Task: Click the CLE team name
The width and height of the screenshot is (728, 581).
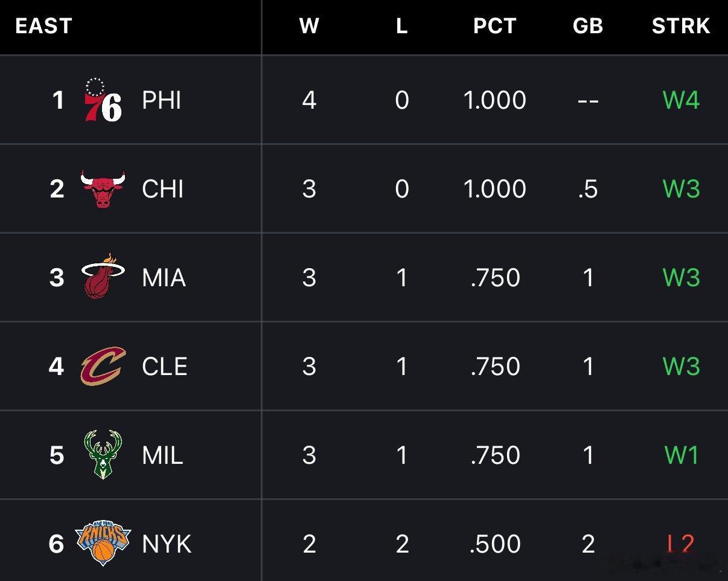Action: [x=164, y=367]
